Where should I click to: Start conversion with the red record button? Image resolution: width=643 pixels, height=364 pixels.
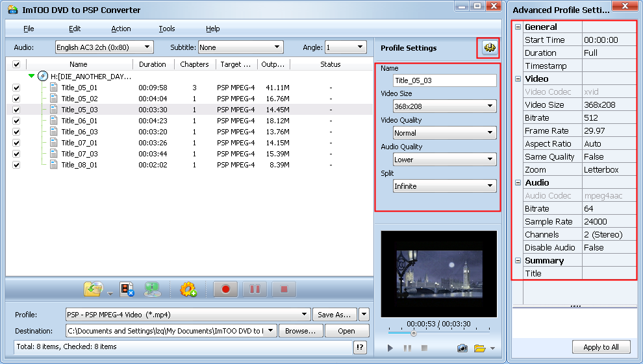click(225, 289)
